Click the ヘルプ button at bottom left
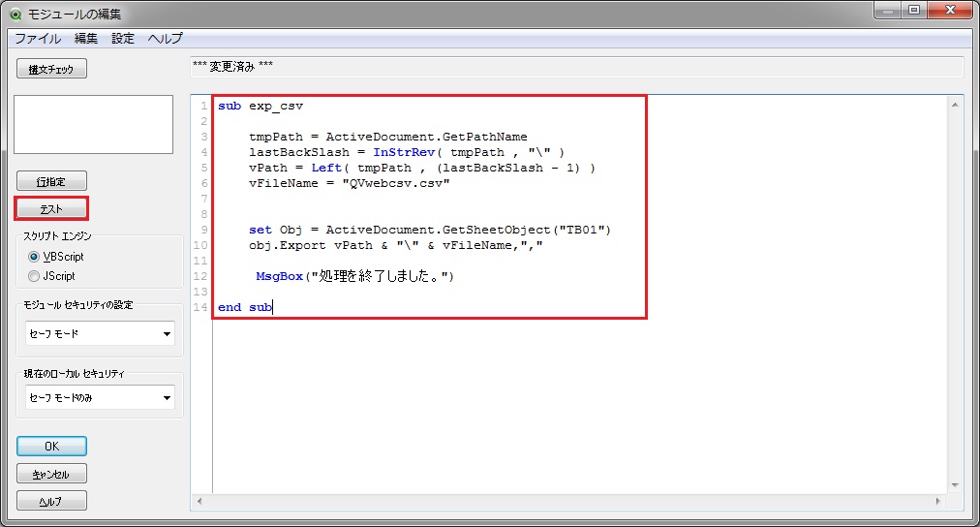The image size is (980, 527). click(x=51, y=502)
